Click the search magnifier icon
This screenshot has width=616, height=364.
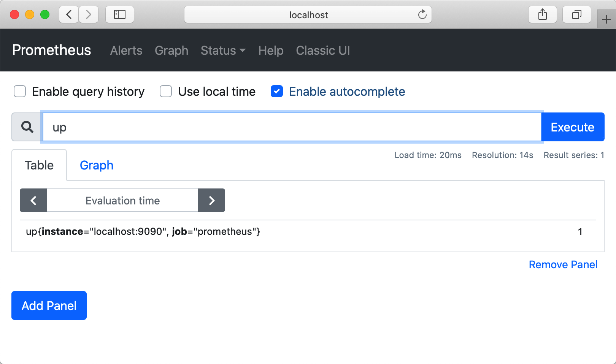(x=27, y=127)
